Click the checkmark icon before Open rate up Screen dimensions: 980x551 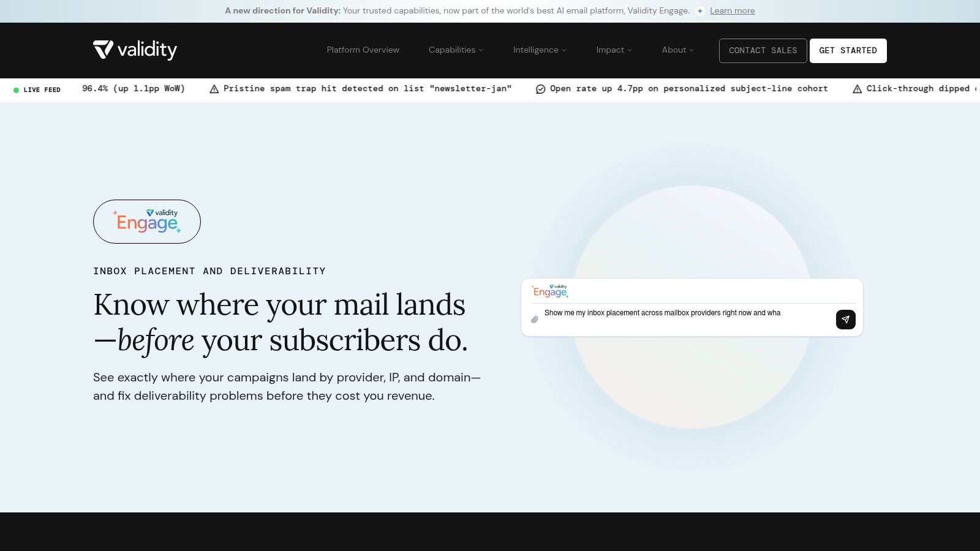[540, 89]
